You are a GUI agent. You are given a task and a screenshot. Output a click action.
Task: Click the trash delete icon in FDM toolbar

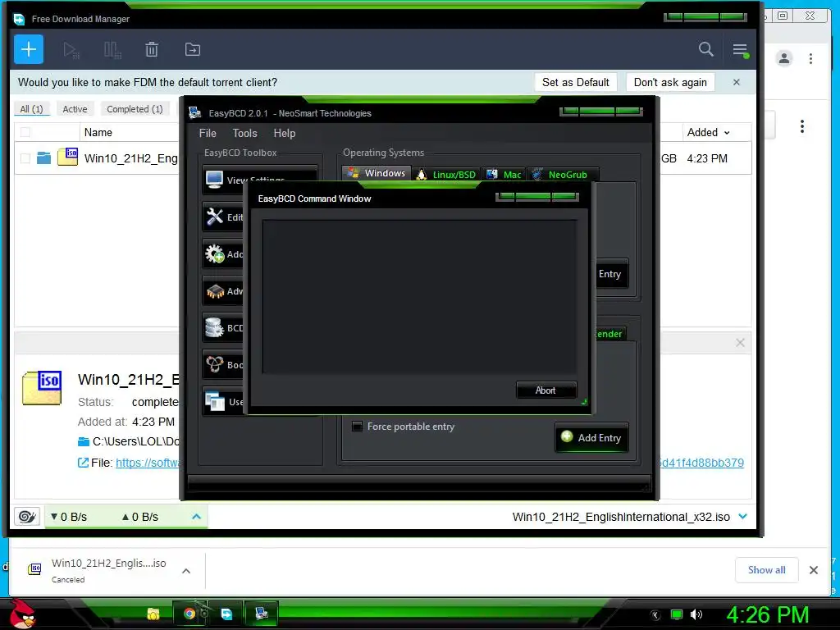(x=152, y=50)
